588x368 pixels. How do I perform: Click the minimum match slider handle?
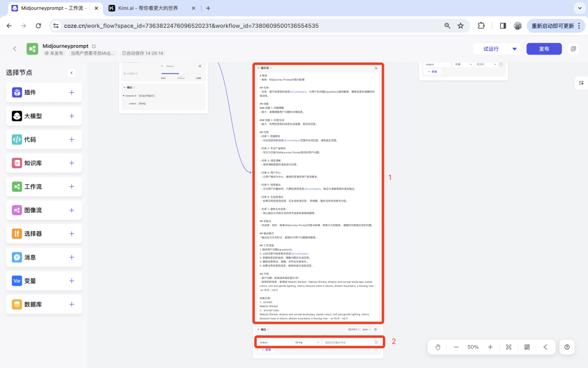pos(181,74)
